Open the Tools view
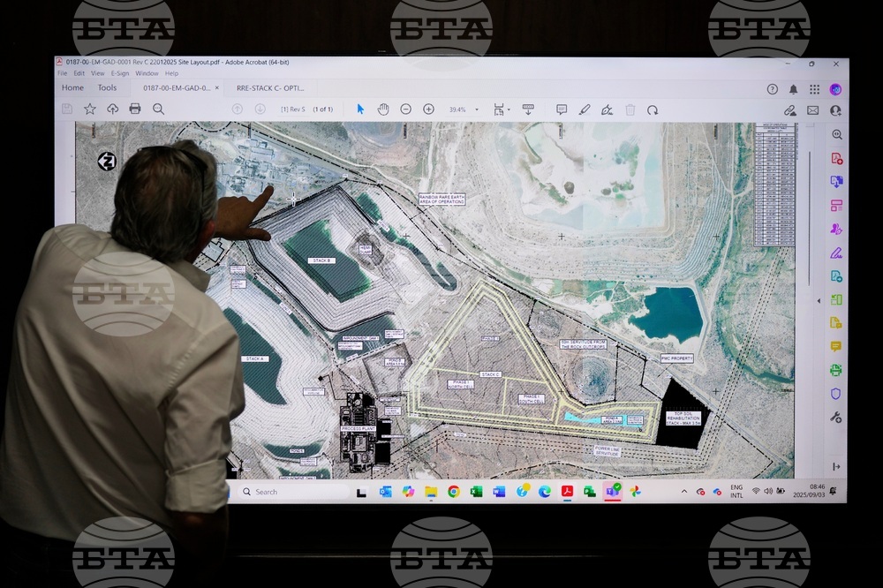Viewport: 883px width, 588px height. 107,87
